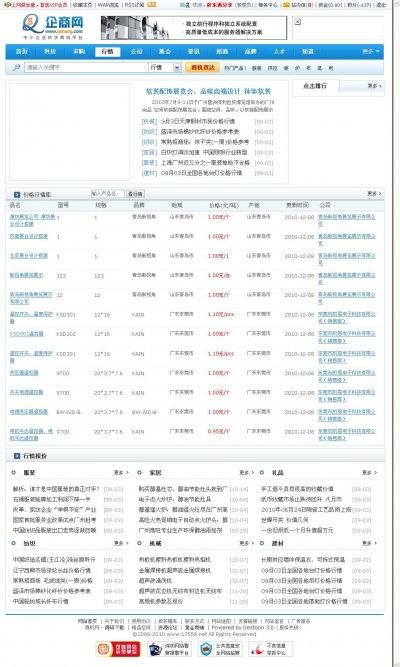The width and height of the screenshot is (400, 667).
Task: Open the 关于我们 footer link
Action: click(x=114, y=621)
